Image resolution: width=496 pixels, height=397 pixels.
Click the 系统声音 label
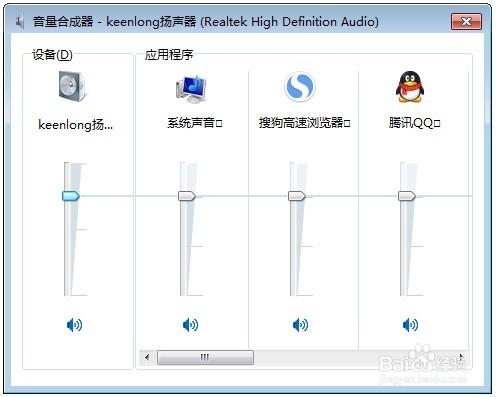pyautogui.click(x=195, y=123)
